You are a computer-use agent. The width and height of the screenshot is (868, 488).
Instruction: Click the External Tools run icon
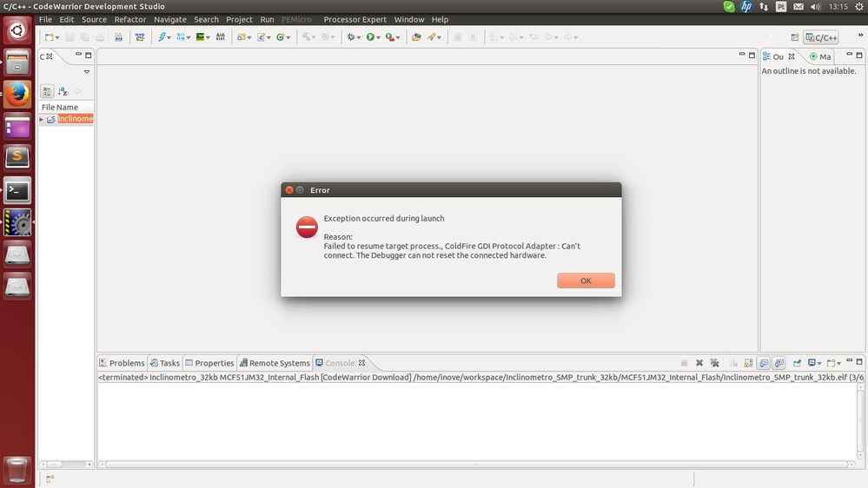pyautogui.click(x=390, y=37)
